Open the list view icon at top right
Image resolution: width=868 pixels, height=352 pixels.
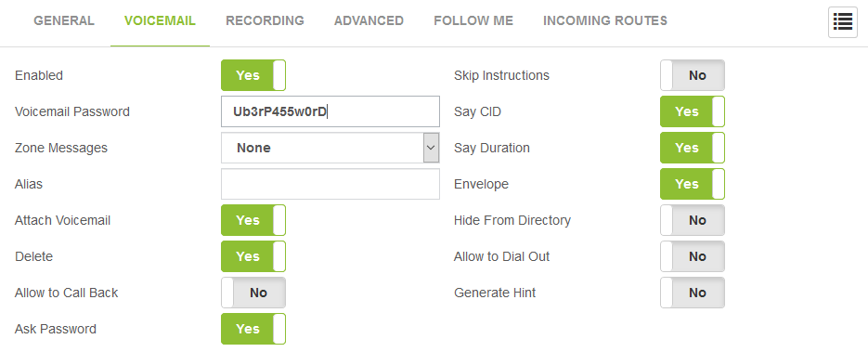pos(843,22)
